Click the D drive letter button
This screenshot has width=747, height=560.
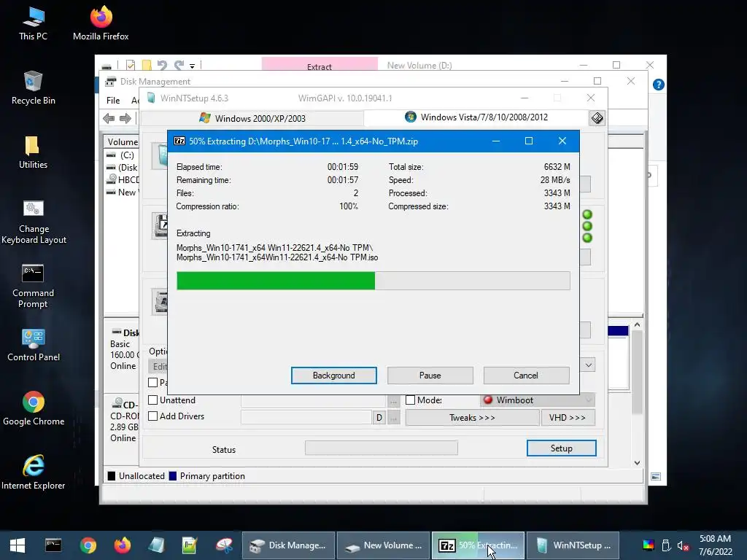click(379, 418)
